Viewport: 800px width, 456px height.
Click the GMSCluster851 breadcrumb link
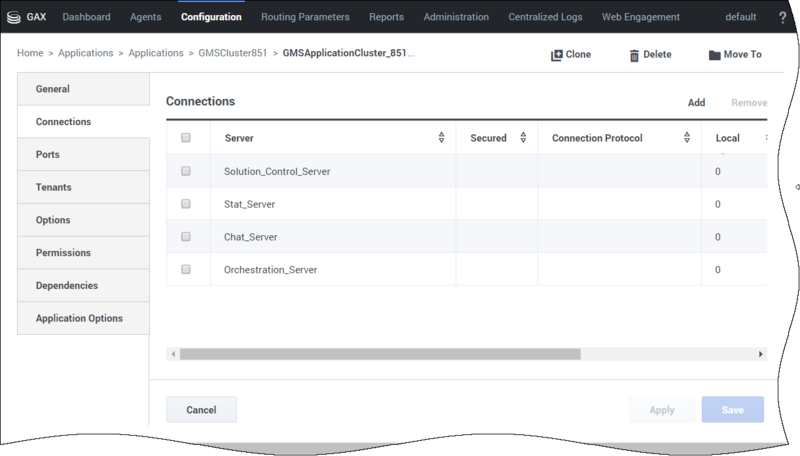click(232, 53)
